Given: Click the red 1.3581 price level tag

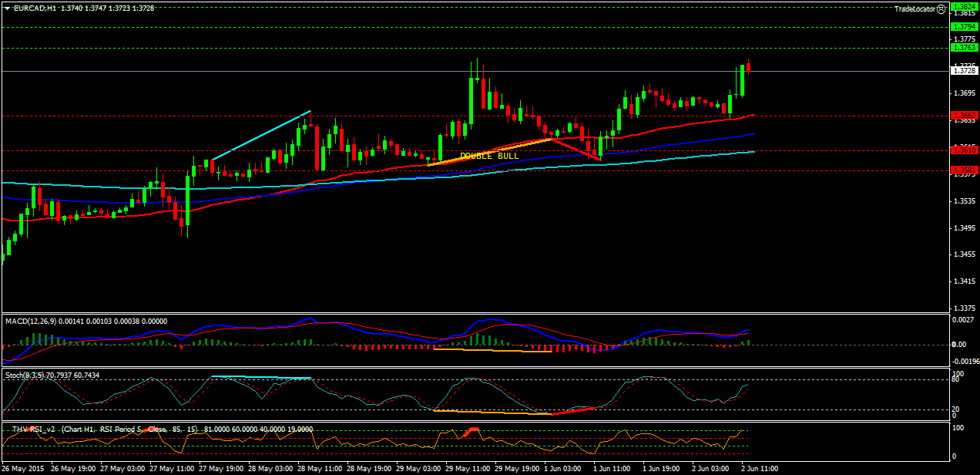Looking at the screenshot, I should [964, 170].
